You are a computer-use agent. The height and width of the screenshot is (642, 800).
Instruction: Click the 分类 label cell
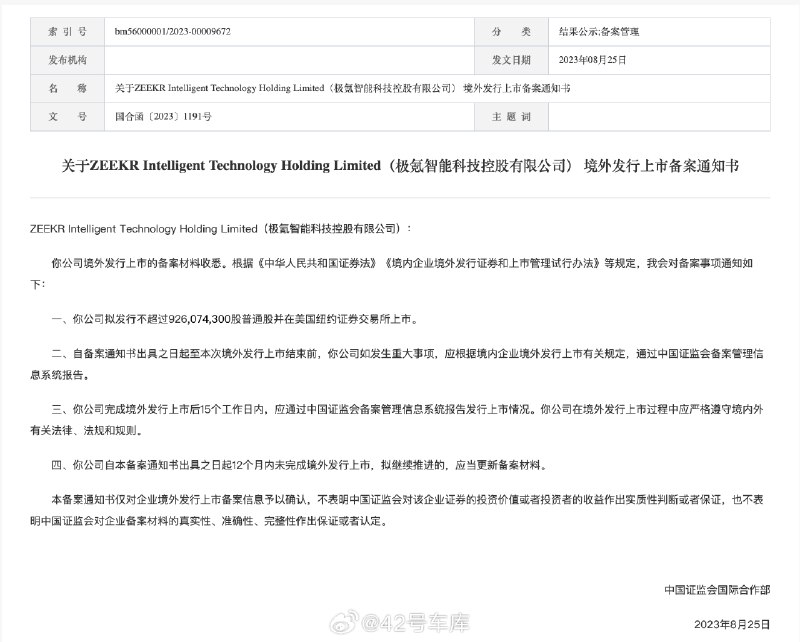pyautogui.click(x=511, y=32)
